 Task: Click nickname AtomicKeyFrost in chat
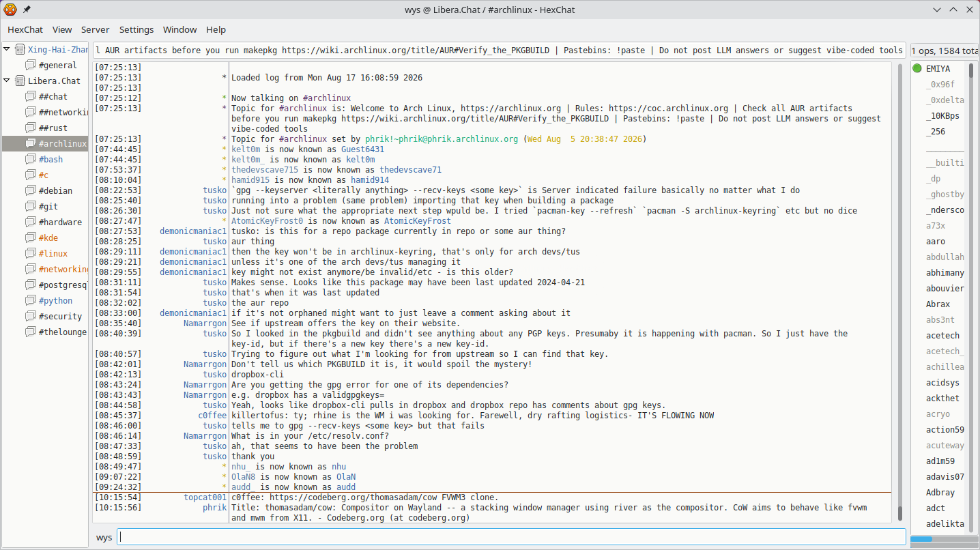(418, 221)
